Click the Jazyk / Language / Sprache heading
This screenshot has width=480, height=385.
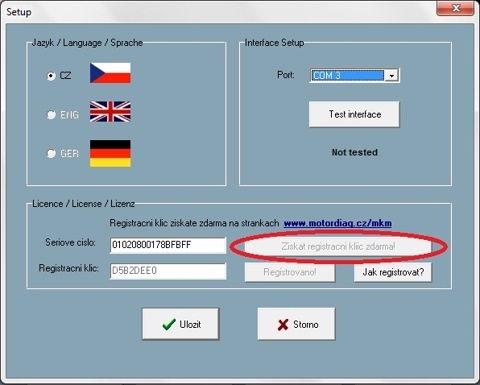[x=87, y=43]
